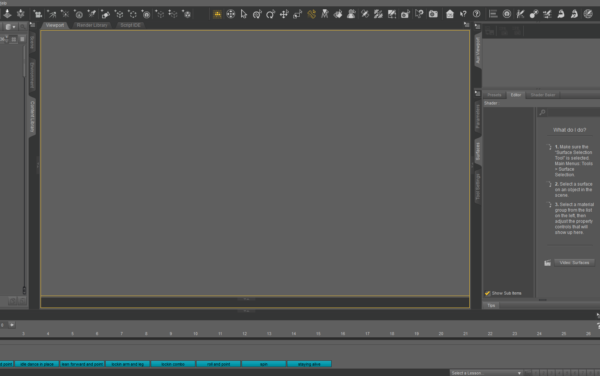Click the Video: Surfaces button
600x376 pixels.
(574, 263)
